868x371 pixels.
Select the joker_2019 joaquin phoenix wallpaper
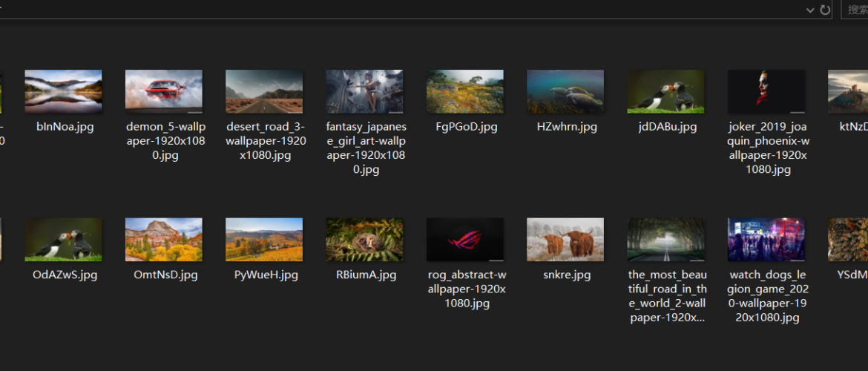(766, 92)
